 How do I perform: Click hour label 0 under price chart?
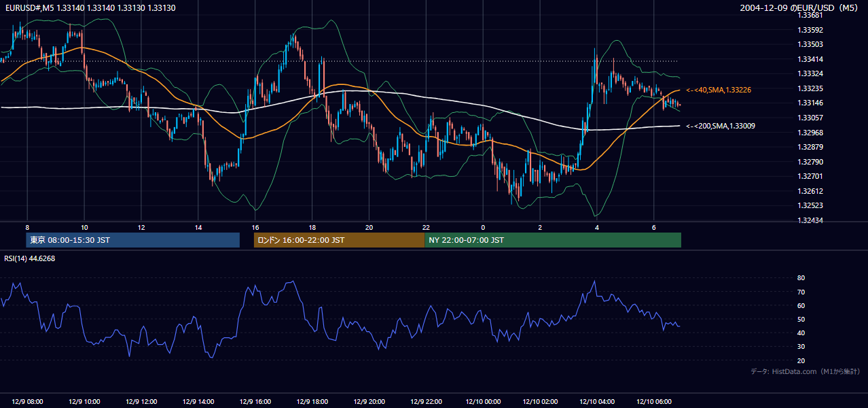coord(483,227)
